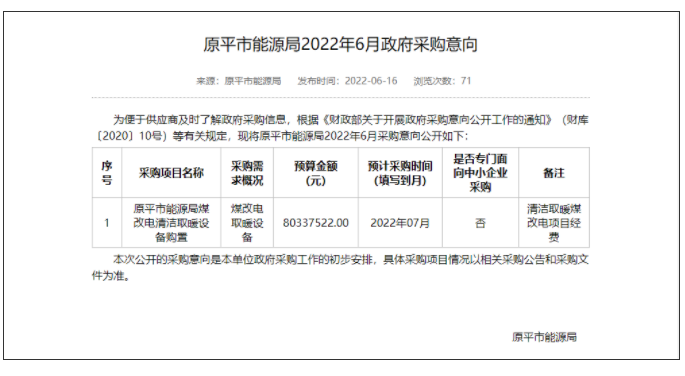
Task: Click the view count 浏览次数：71
Action: [442, 81]
